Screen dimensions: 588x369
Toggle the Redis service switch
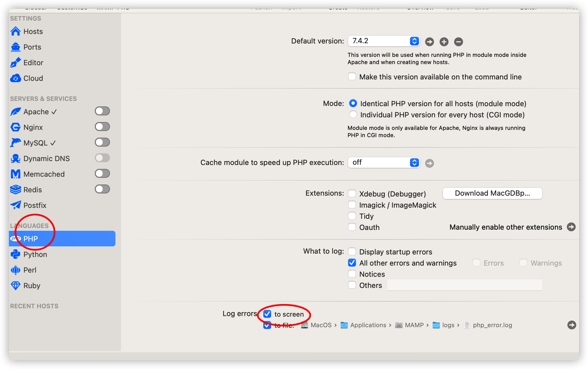point(102,189)
